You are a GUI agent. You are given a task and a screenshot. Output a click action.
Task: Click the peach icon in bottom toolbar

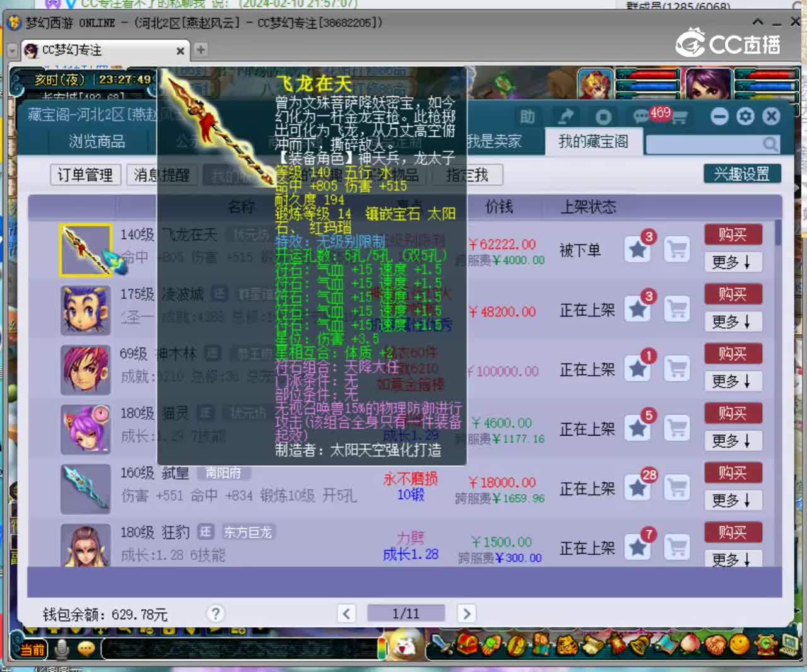point(690,645)
